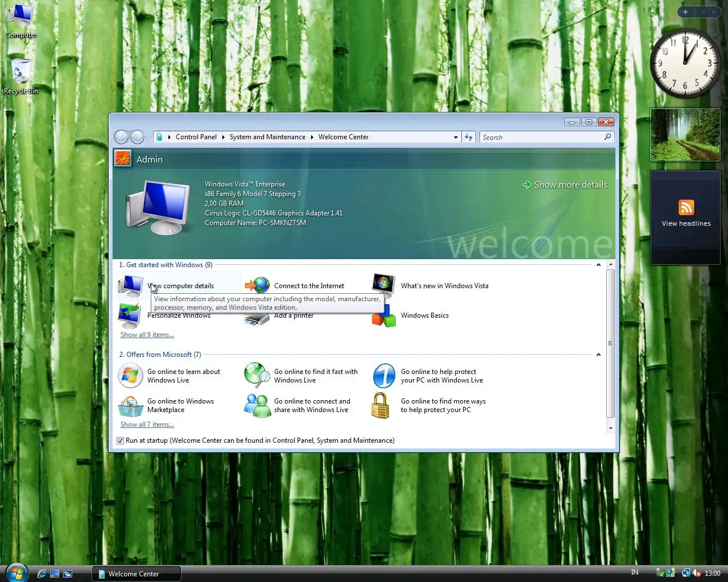
Task: Click the RSS feed icon in headlines gadget
Action: pos(686,207)
